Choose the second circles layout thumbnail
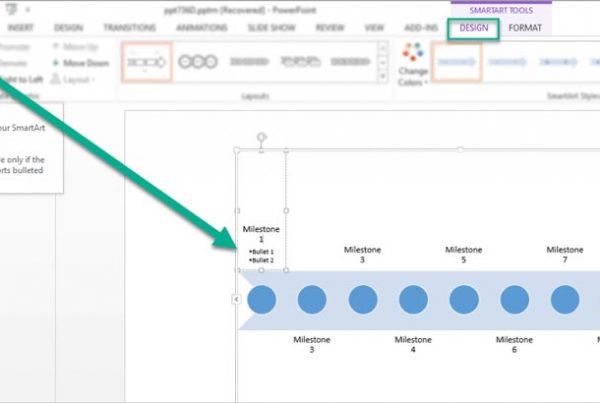Viewport: 600px width, 403px height. (x=198, y=62)
